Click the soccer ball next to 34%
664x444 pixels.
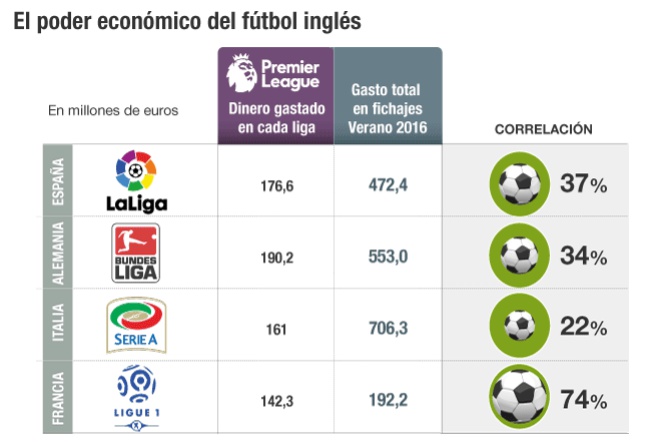[520, 255]
